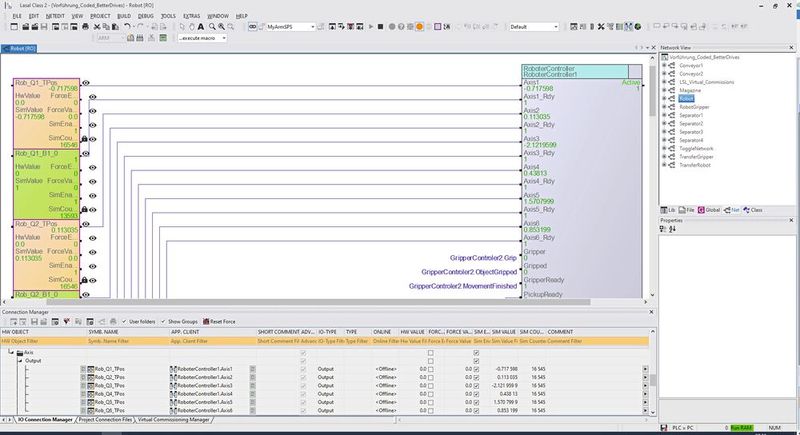
Task: Click the orange circle debug icon
Action: (x=419, y=27)
